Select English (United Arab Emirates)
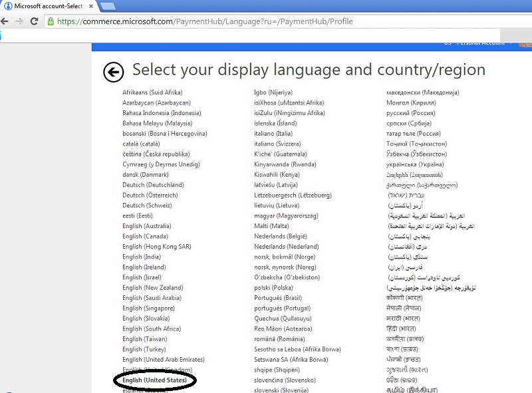 (x=164, y=359)
